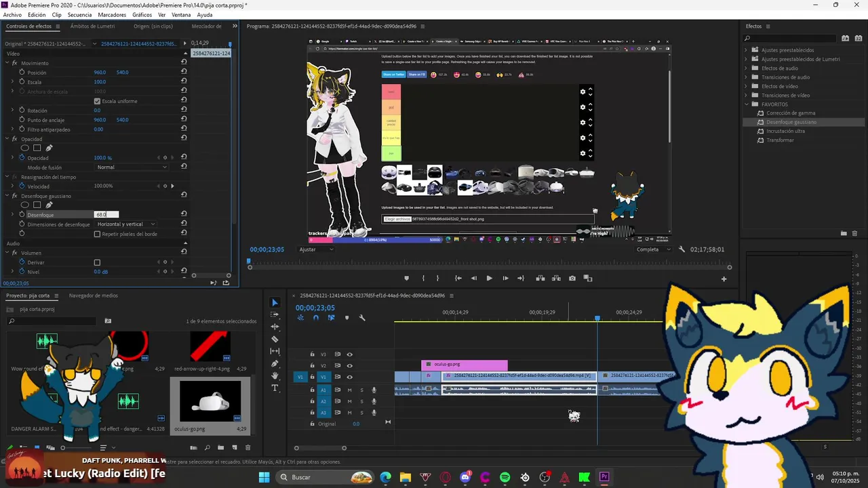Add a marker in the timeline header
The height and width of the screenshot is (488, 868).
[347, 318]
